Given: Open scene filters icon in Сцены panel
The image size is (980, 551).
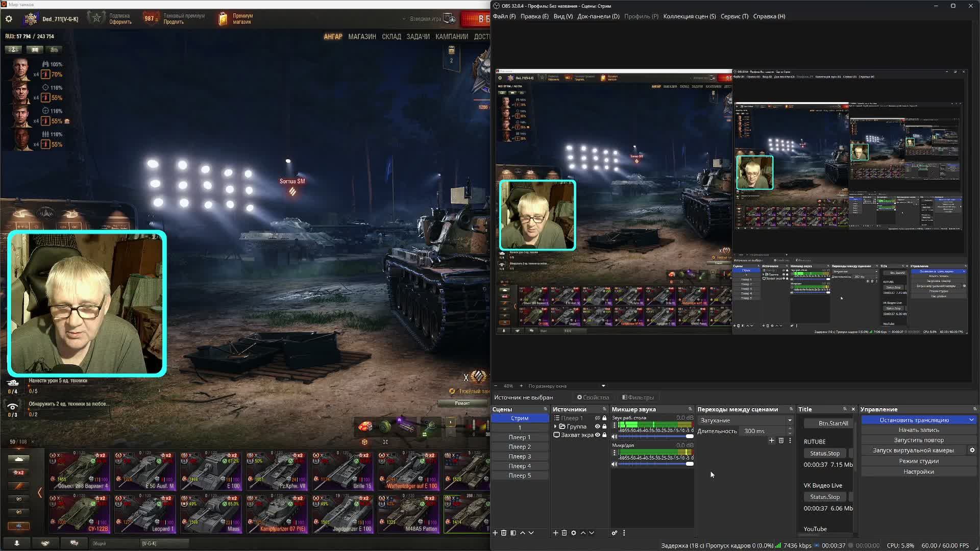Looking at the screenshot, I should 513,533.
